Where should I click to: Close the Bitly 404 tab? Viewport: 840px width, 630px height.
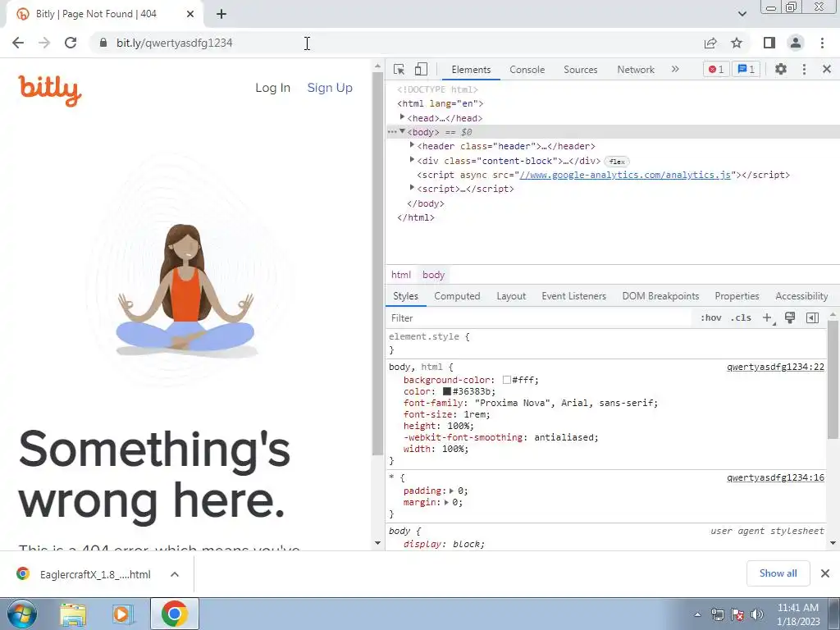tap(190, 15)
